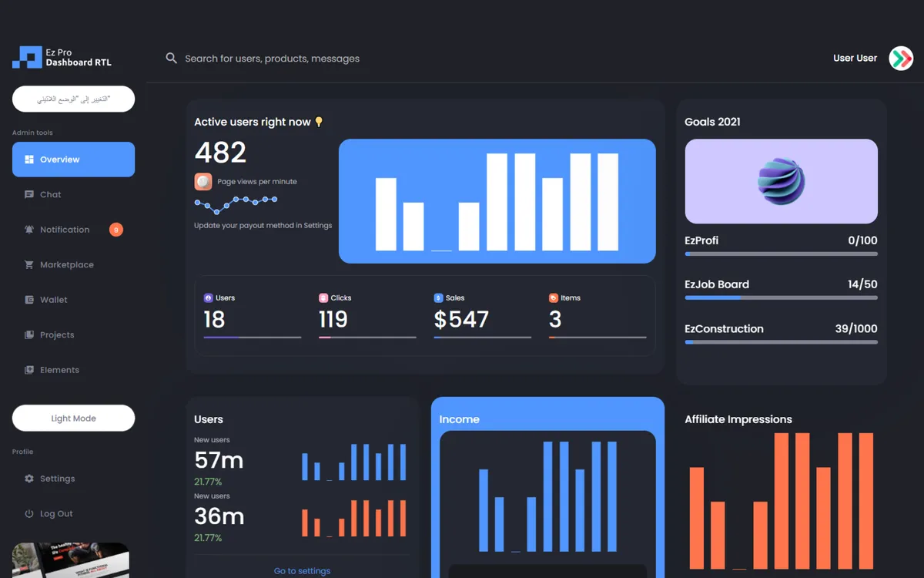This screenshot has width=924, height=578.
Task: Click the Arabic language switch button
Action: pyautogui.click(x=73, y=99)
